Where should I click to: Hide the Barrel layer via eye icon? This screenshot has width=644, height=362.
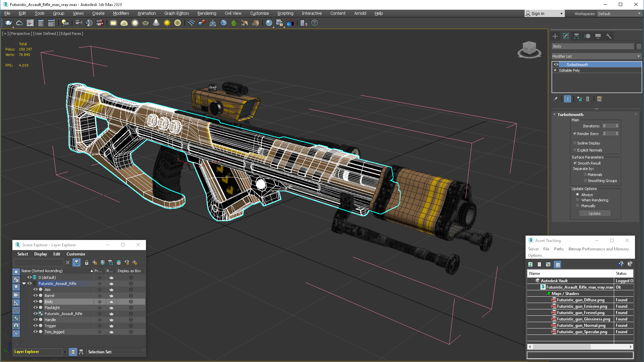tap(35, 296)
